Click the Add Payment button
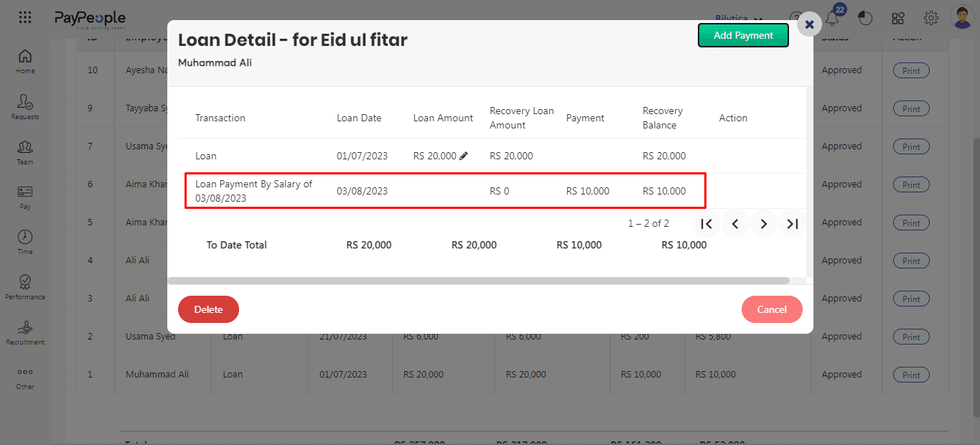This screenshot has width=980, height=445. click(x=743, y=35)
